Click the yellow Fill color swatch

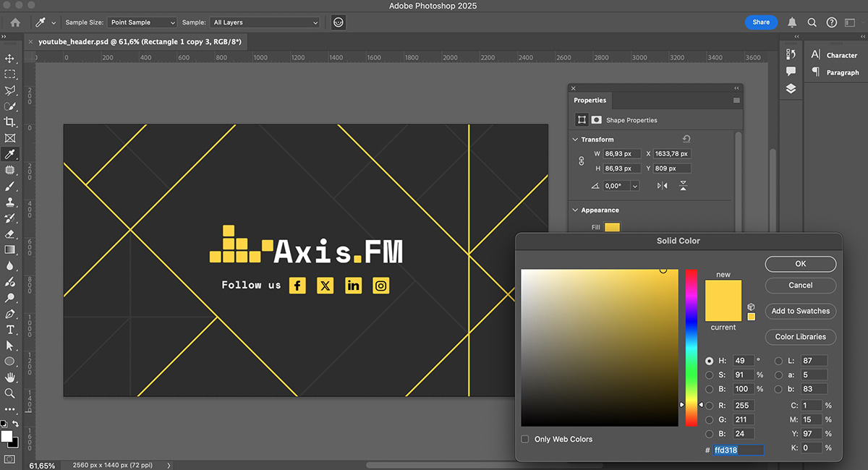612,227
